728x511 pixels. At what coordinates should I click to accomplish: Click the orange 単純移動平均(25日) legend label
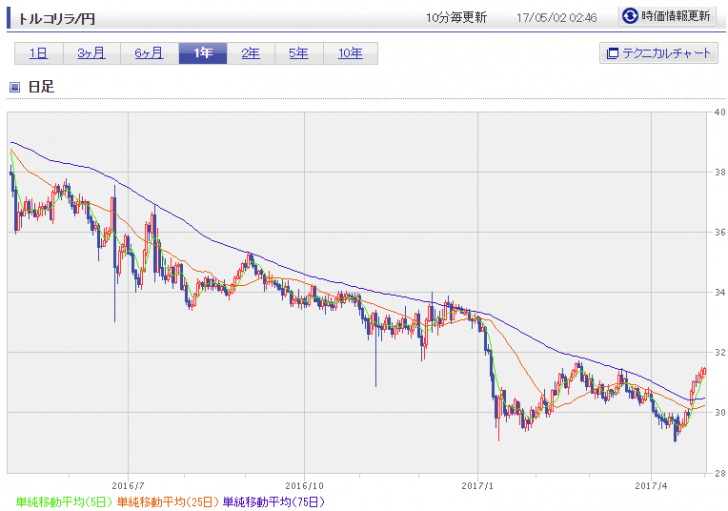tap(167, 501)
